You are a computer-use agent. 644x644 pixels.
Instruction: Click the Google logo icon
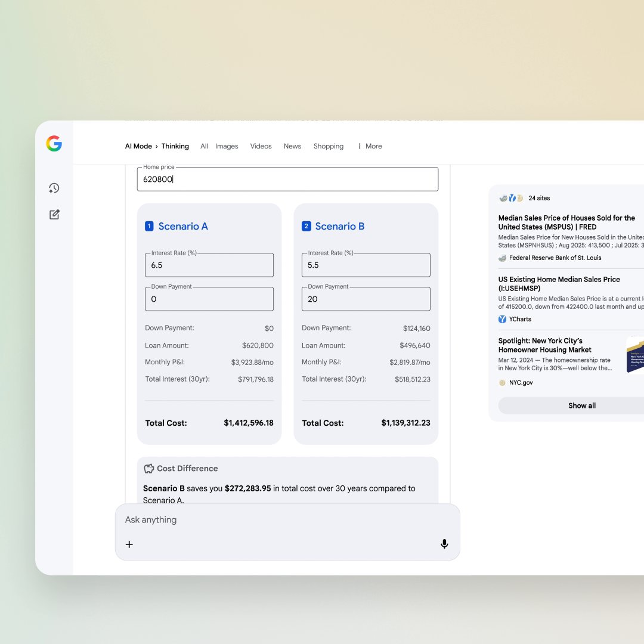tap(54, 143)
